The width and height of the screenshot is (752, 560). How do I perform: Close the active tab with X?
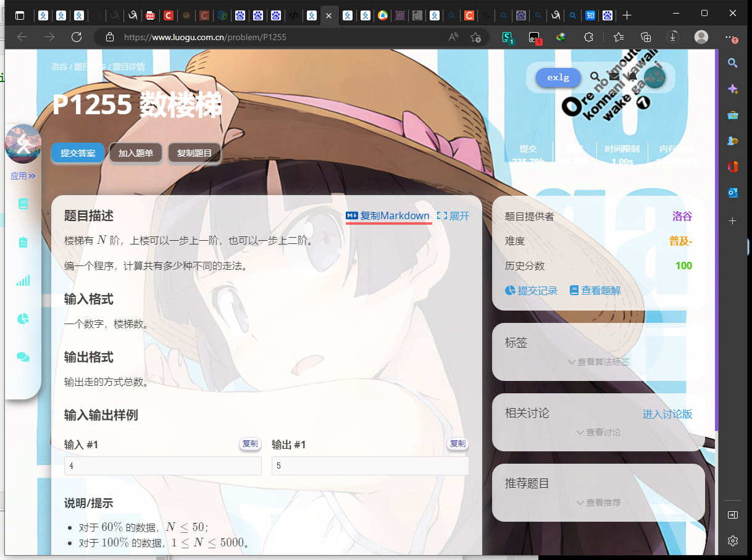point(329,15)
